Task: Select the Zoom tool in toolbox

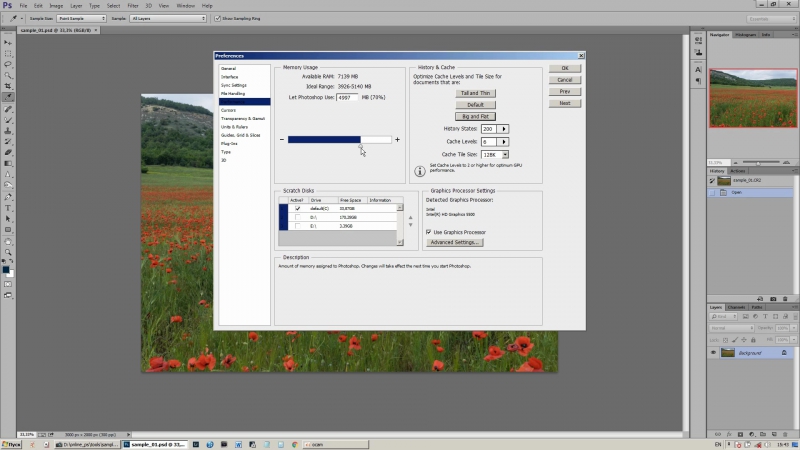Action: click(8, 253)
